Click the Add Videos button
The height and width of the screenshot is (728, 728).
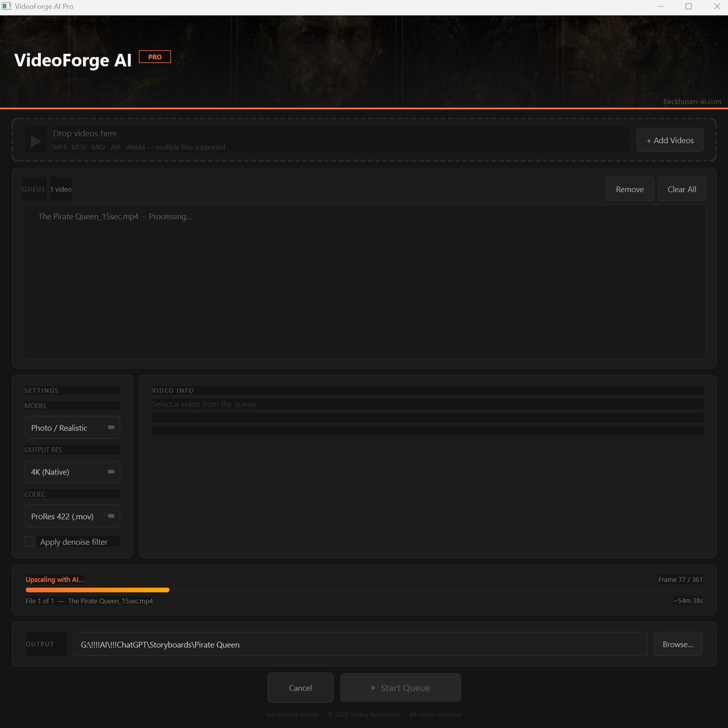click(x=670, y=140)
